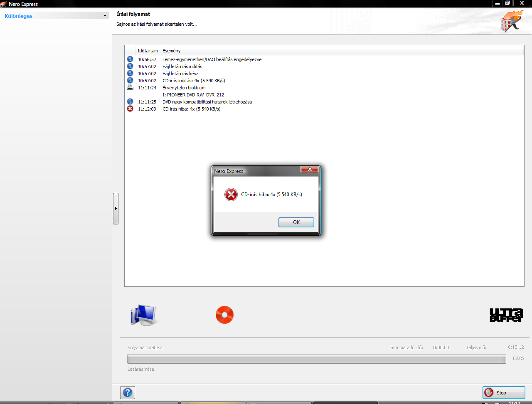Open help with the blue question mark button
This screenshot has width=532, height=404.
point(128,392)
